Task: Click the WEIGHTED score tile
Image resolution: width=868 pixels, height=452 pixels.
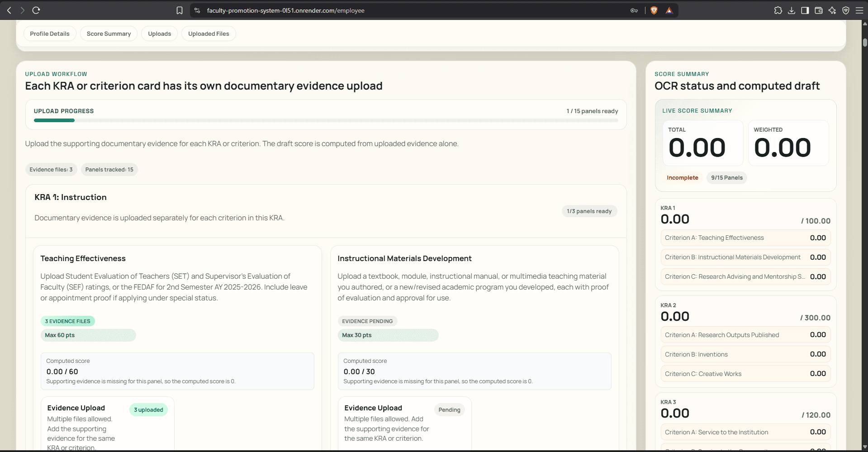Action: 788,143
